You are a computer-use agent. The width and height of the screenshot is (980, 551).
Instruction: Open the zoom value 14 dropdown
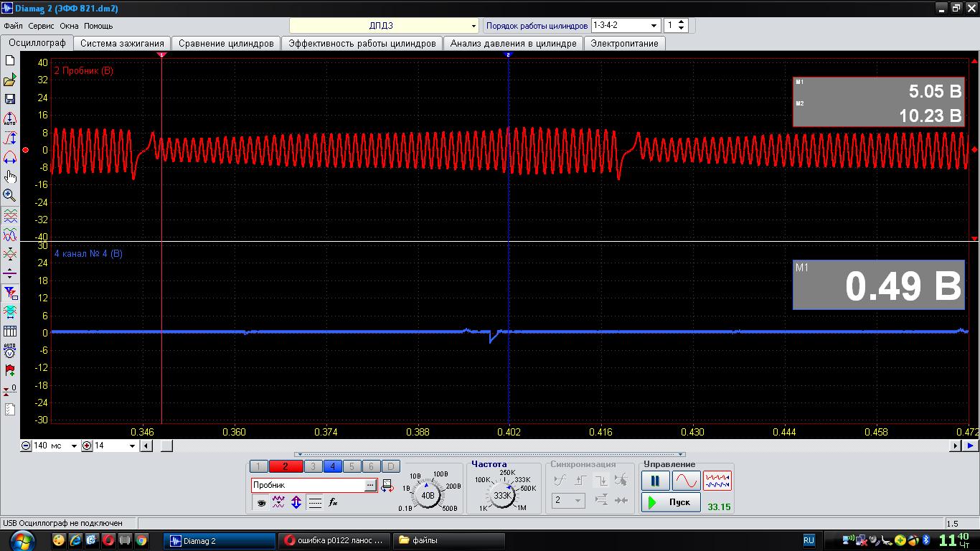click(132, 446)
